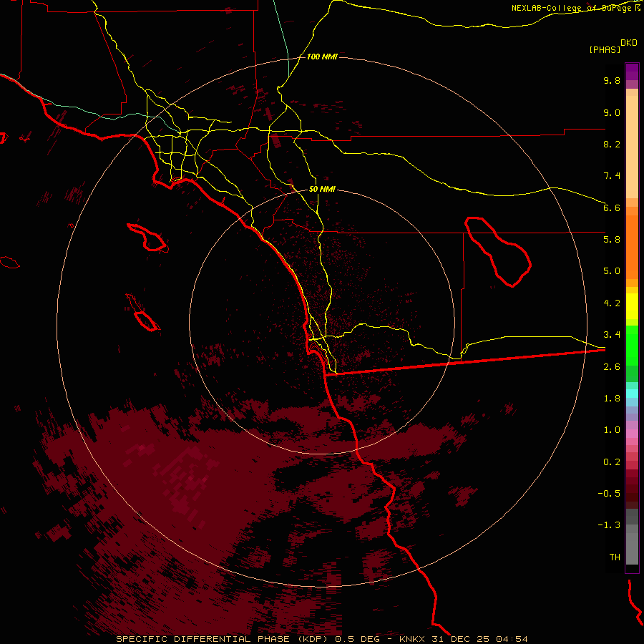This screenshot has width=644, height=644.
Task: Click the 1.8 value on the color scale
Action: [612, 399]
